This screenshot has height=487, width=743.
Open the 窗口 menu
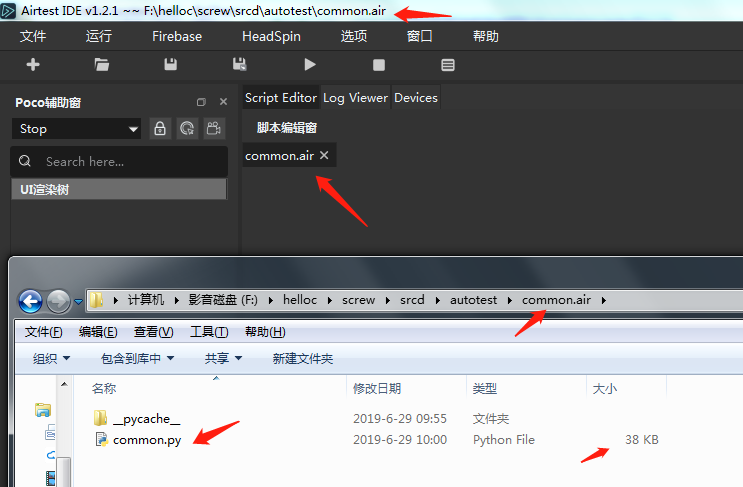point(419,36)
